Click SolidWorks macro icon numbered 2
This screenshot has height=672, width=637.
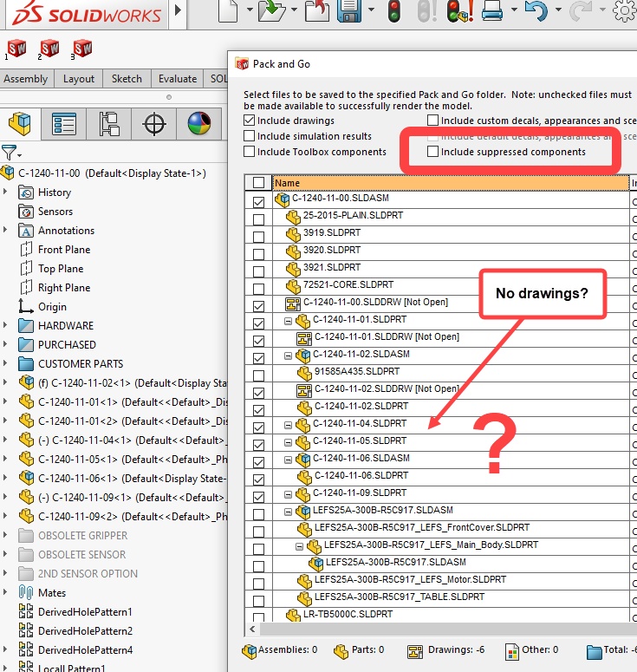(49, 49)
